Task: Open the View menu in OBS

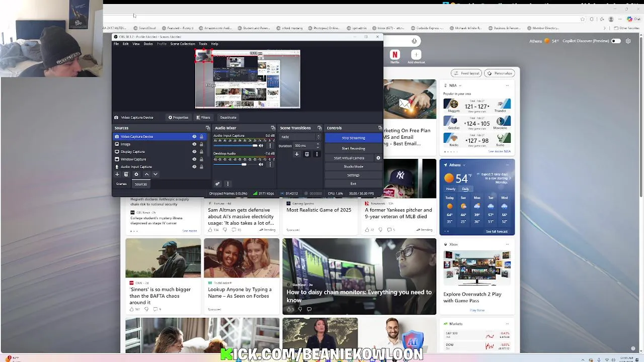Action: point(136,44)
